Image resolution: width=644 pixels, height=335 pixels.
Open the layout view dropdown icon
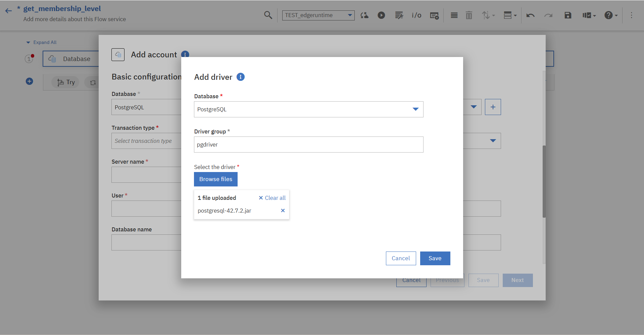(510, 15)
